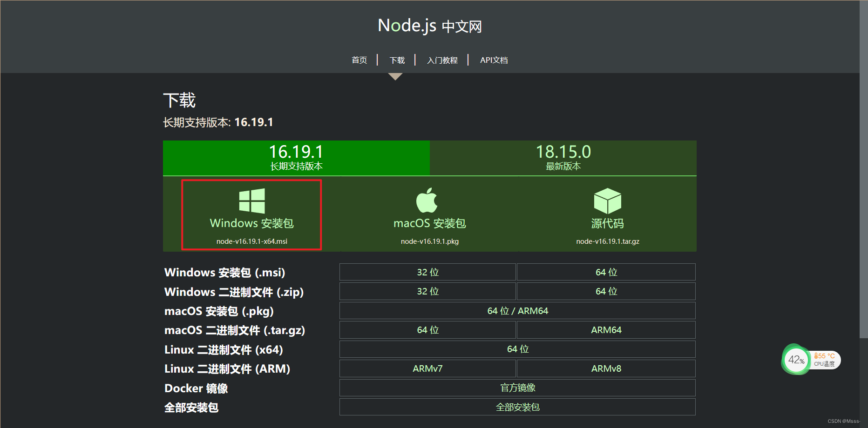Click the Docker 镜像 row label
The height and width of the screenshot is (428, 868).
[196, 388]
